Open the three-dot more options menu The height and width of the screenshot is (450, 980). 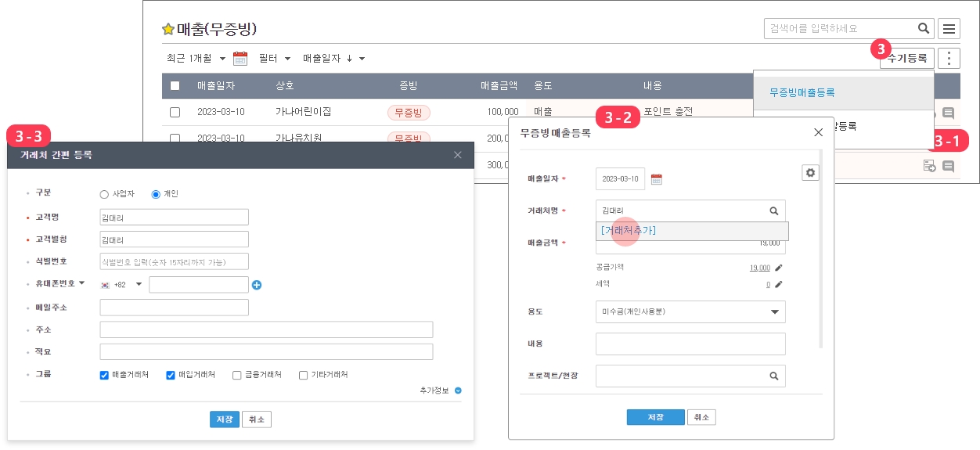click(948, 58)
